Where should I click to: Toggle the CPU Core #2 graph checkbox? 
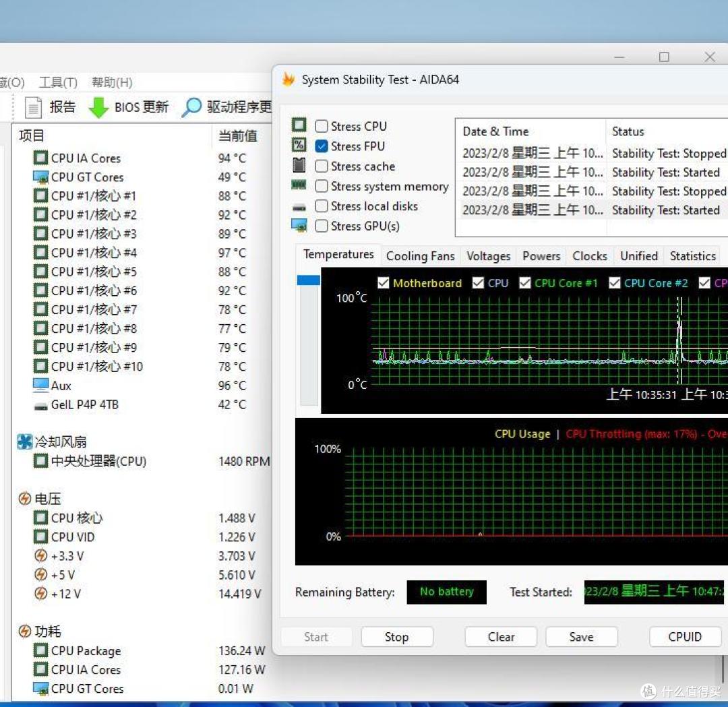614,282
